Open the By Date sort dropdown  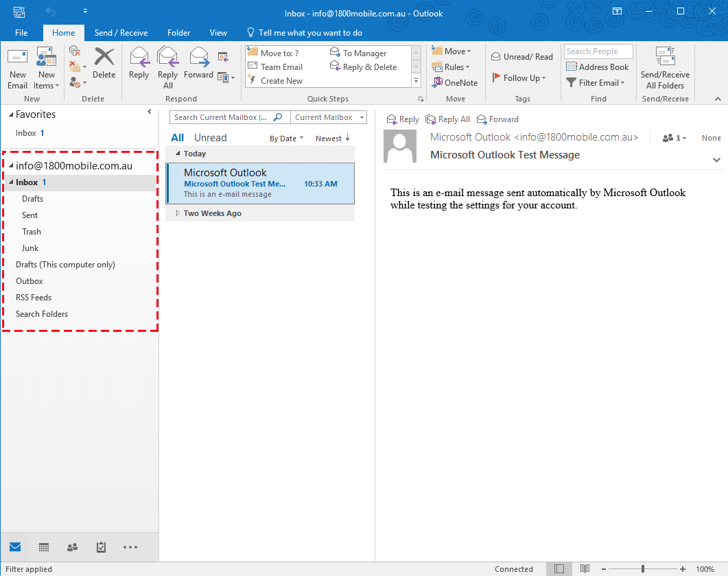tap(286, 139)
